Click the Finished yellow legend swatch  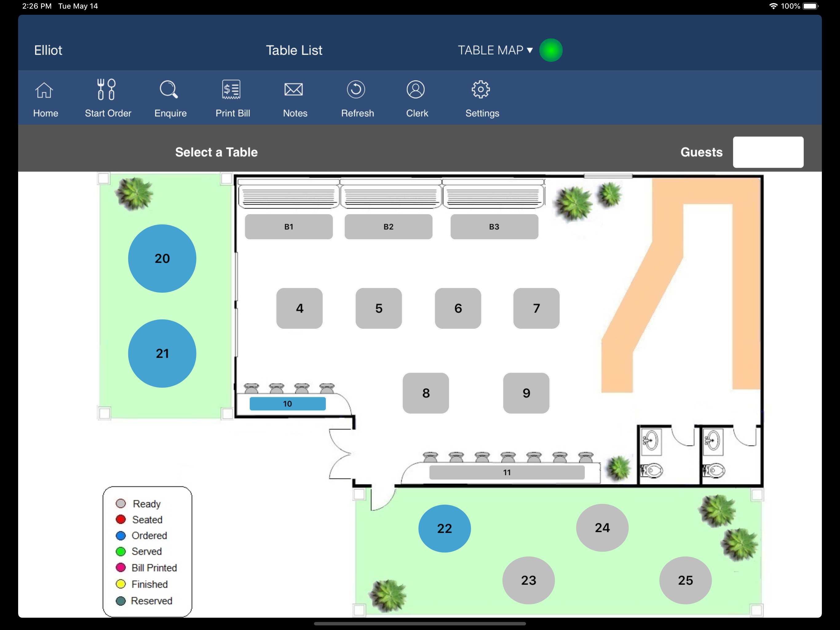121,584
